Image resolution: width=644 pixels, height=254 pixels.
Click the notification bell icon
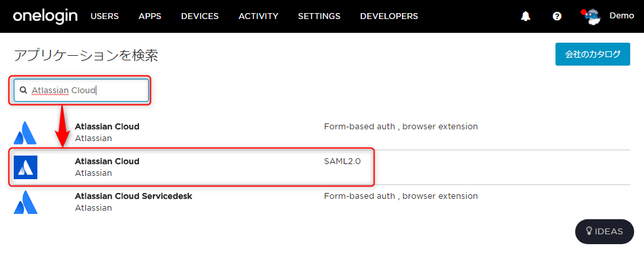(x=525, y=16)
